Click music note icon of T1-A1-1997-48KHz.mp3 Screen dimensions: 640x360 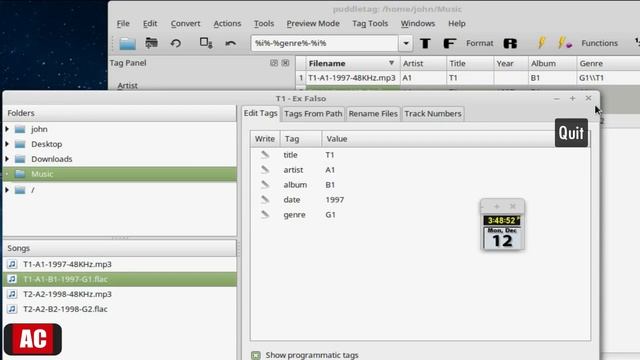coord(12,264)
